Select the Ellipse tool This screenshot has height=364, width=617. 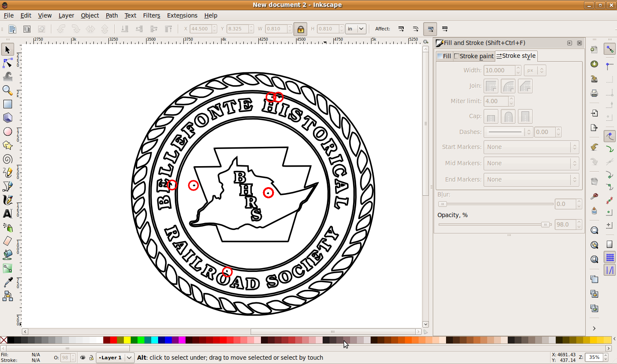(7, 131)
